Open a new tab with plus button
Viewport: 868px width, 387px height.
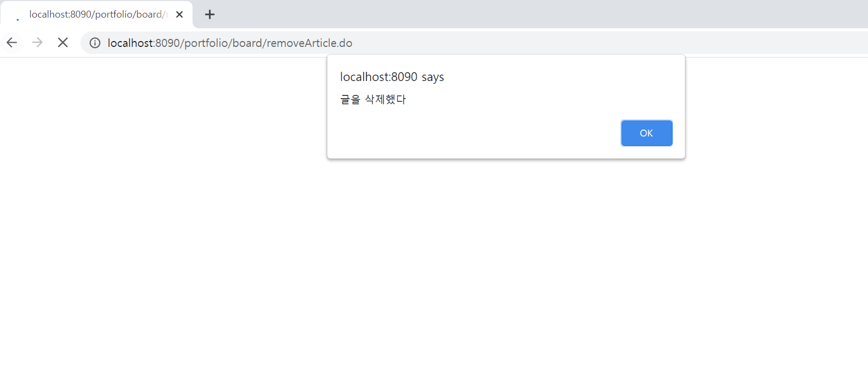point(210,14)
